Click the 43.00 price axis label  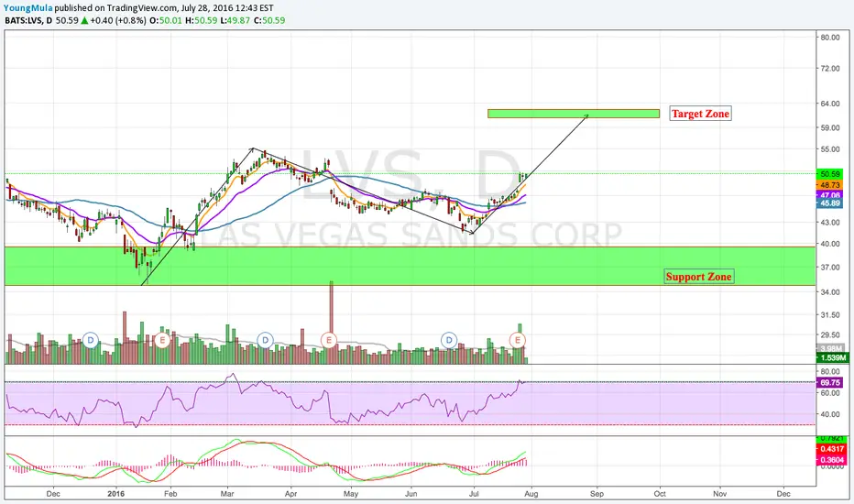[x=830, y=223]
